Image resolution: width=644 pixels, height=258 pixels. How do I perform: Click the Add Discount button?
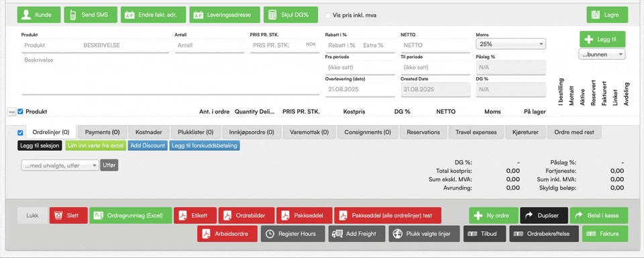coord(148,145)
